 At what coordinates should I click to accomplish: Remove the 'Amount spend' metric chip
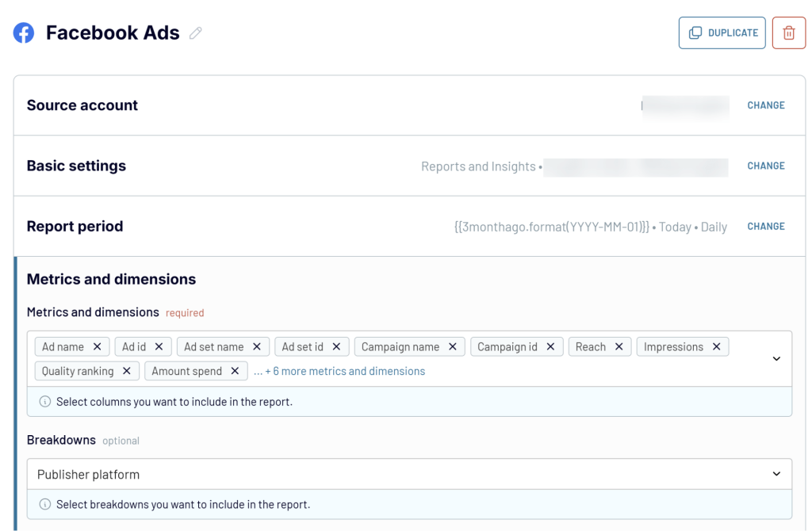[235, 371]
